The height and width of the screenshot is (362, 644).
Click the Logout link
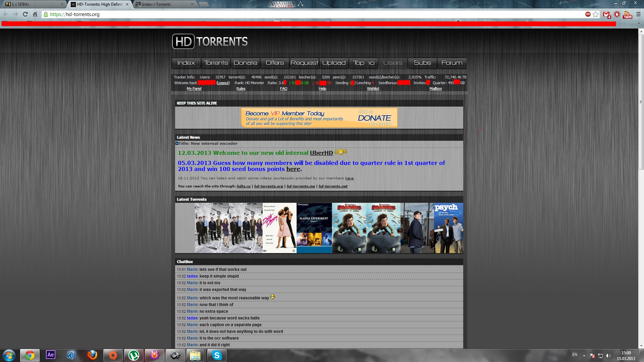tap(223, 83)
